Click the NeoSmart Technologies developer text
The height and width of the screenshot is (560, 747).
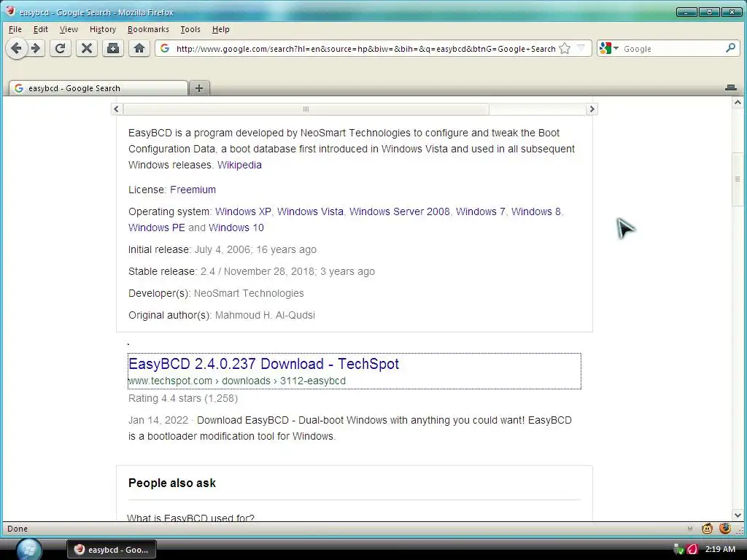(x=249, y=293)
